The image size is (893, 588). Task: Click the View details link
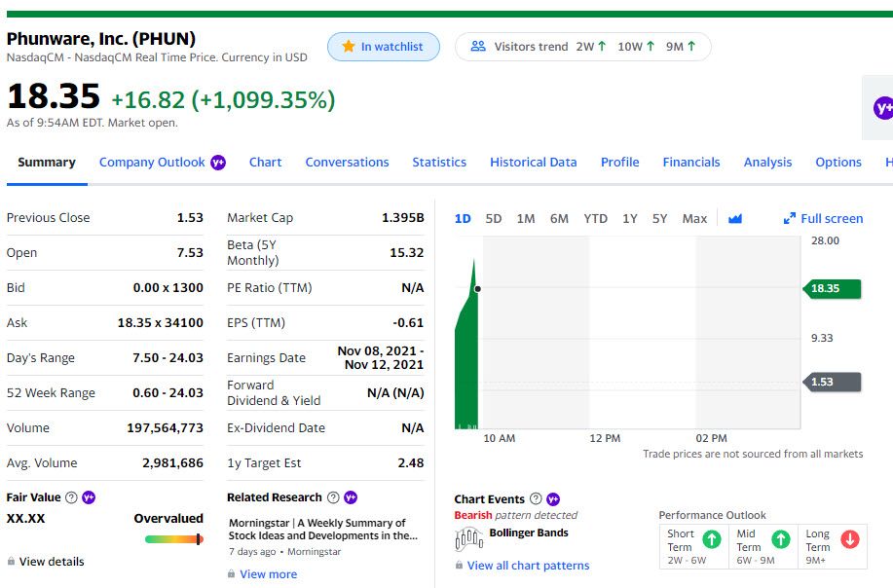[x=52, y=562]
